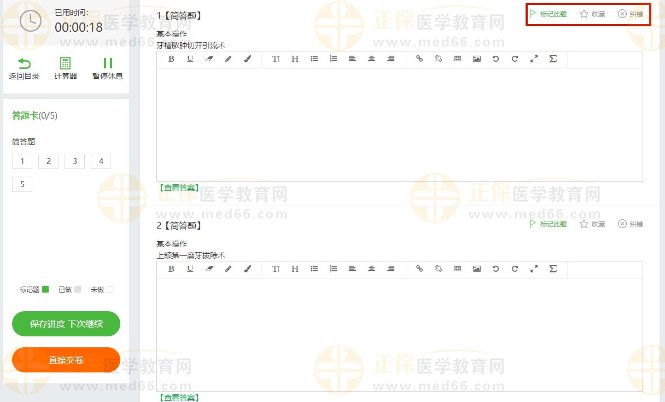Viewport: 665px width, 402px height.
Task: Insert formula with sigma icon in question 2
Action: (x=553, y=269)
